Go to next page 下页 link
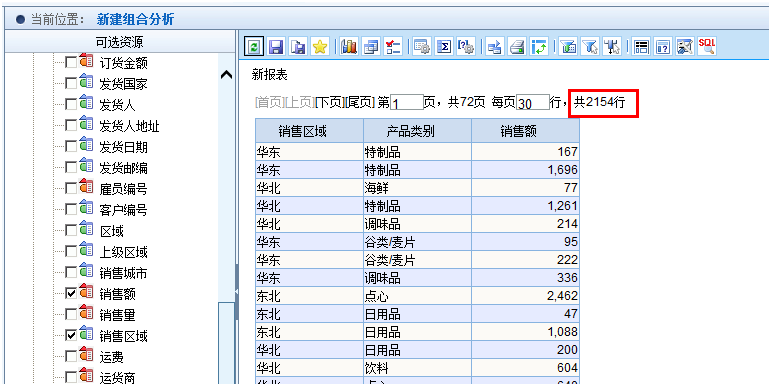 click(x=329, y=102)
